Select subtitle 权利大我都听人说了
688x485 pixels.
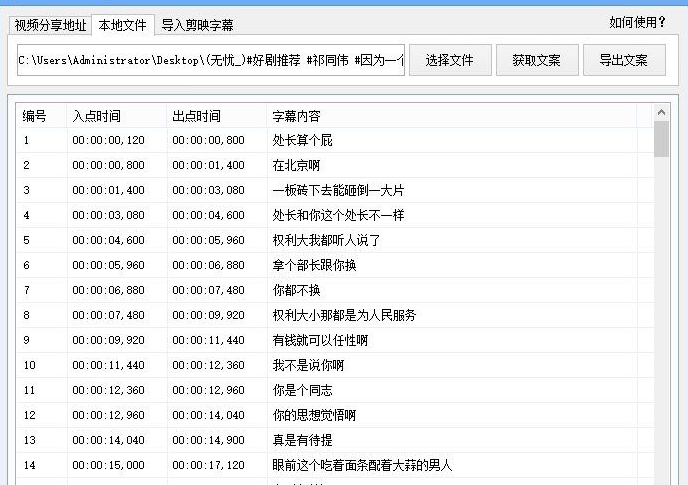(326, 241)
